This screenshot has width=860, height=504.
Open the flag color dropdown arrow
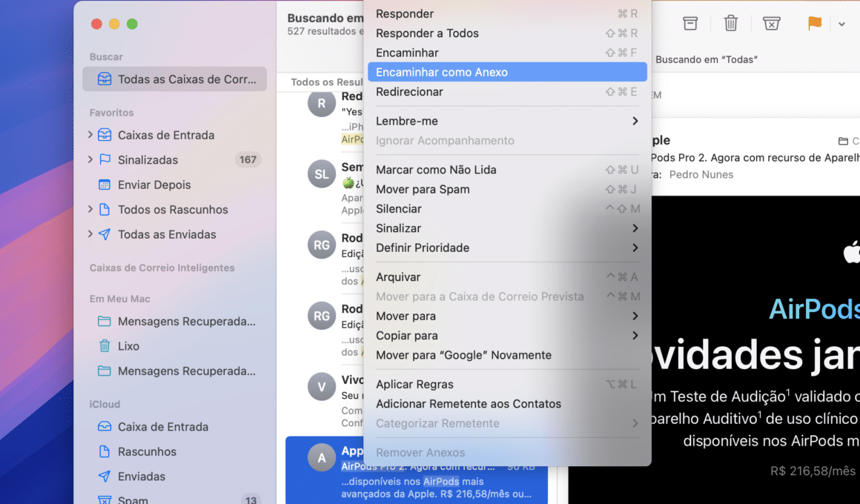[841, 24]
